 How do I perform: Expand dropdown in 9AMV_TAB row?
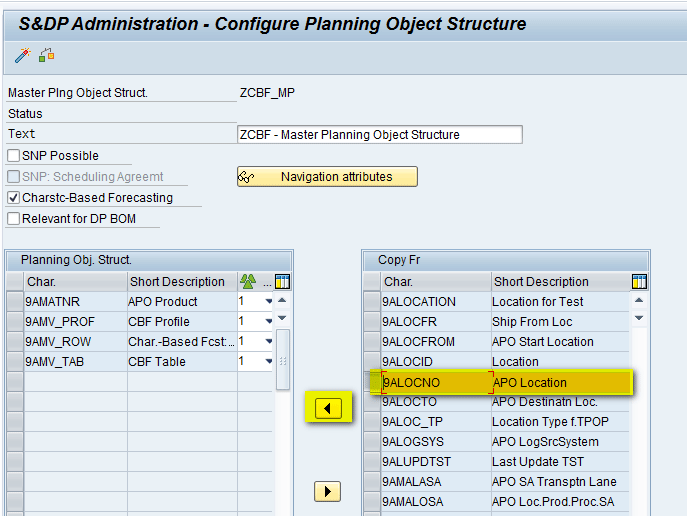point(269,361)
